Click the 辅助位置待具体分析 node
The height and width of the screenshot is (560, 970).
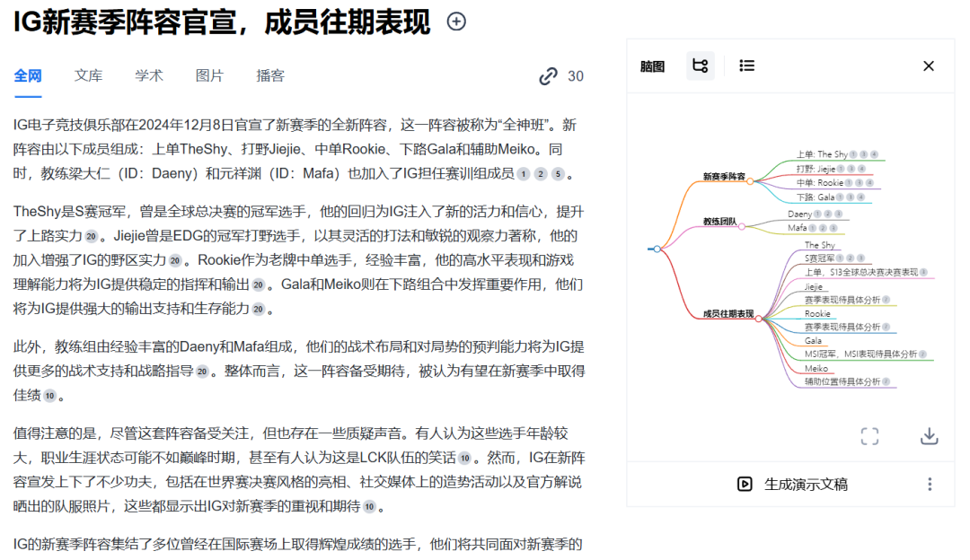[x=842, y=382]
